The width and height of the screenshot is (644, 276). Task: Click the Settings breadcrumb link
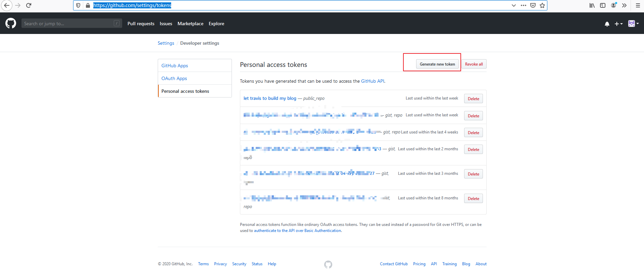click(x=166, y=43)
